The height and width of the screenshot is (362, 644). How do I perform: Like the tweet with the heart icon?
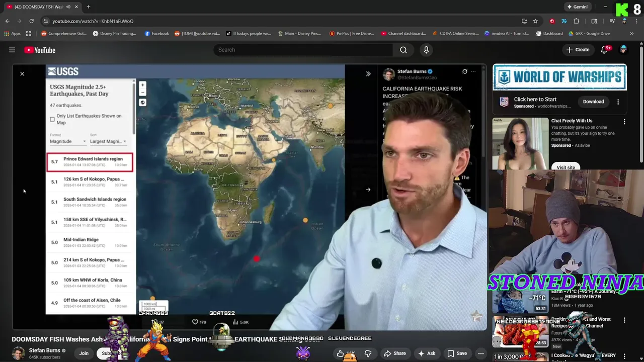(x=195, y=322)
